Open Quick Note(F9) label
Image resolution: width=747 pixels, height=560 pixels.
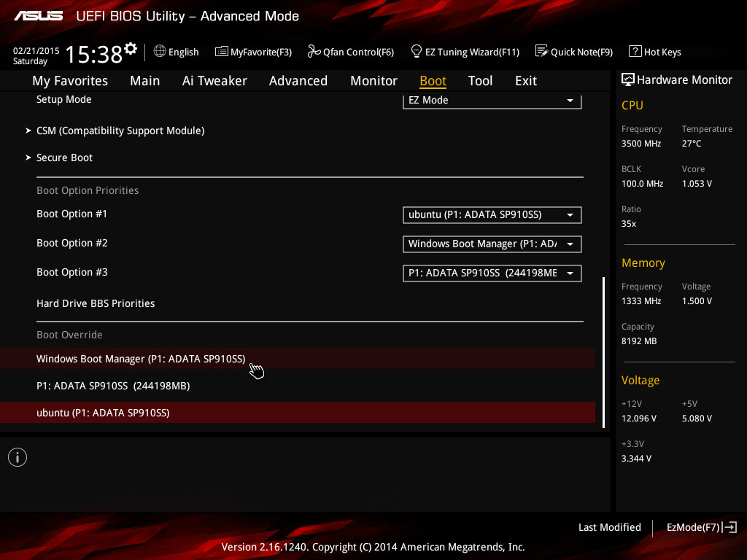pos(581,52)
